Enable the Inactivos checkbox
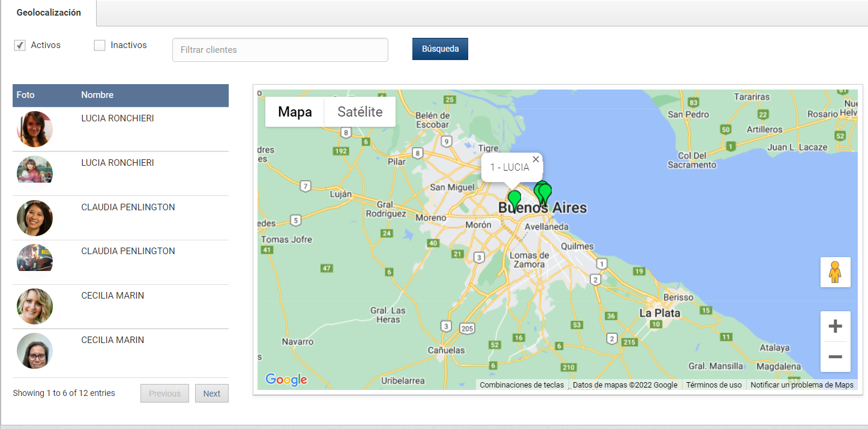The height and width of the screenshot is (429, 868). coord(99,44)
